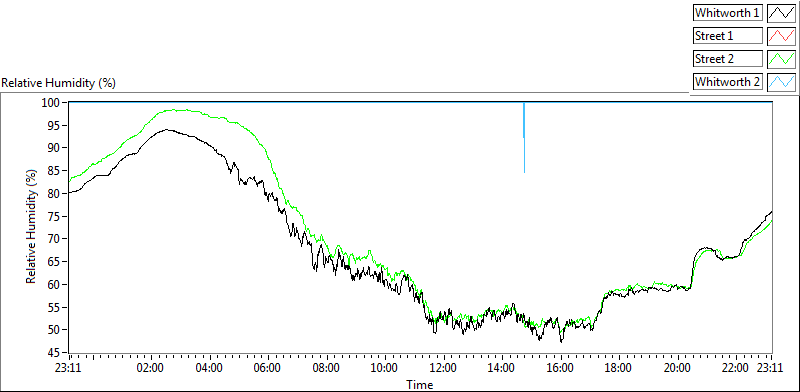Viewport: 800px width, 392px height.
Task: Click the 14:00 time tick label
Action: click(502, 367)
